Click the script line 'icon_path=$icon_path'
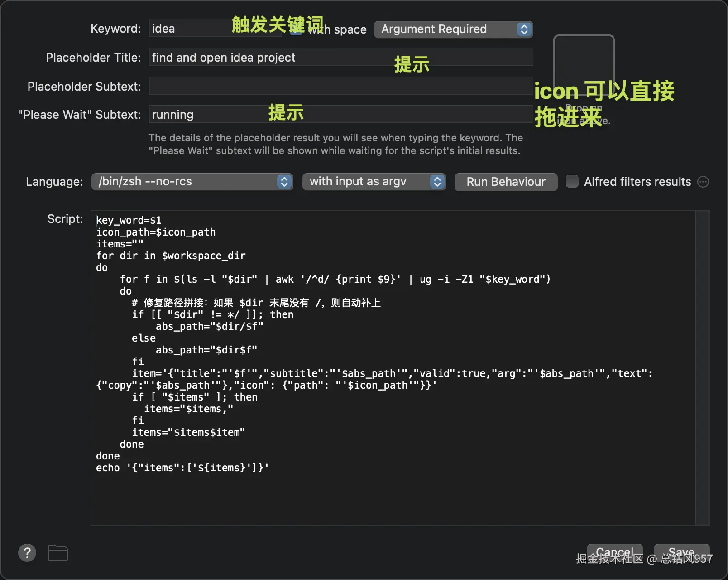The height and width of the screenshot is (580, 728). click(x=156, y=232)
